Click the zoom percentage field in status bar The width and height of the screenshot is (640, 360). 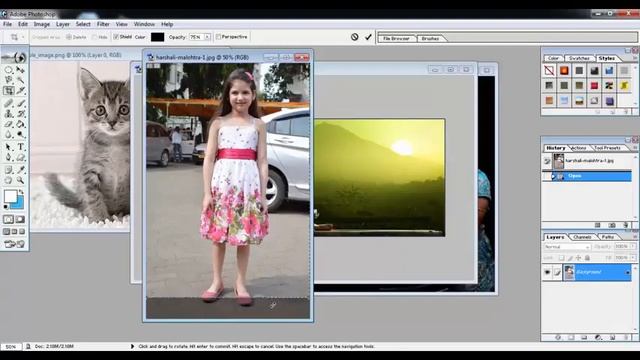(x=11, y=347)
